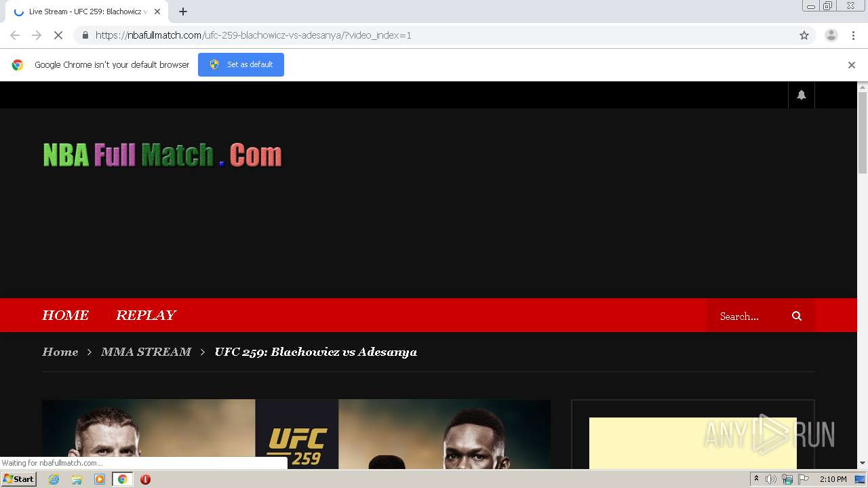The image size is (868, 488).
Task: Bookmark this page with the star icon
Action: coord(804,35)
